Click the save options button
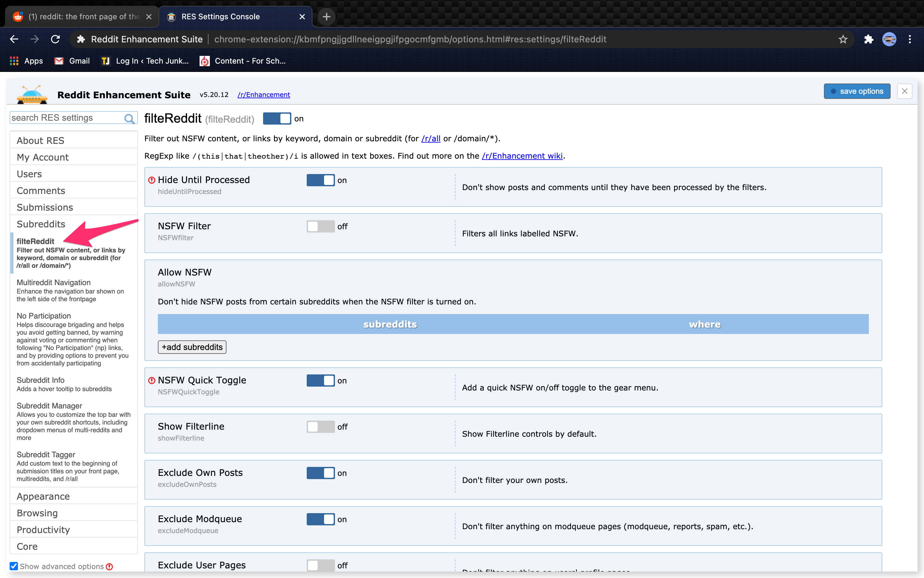 [857, 91]
